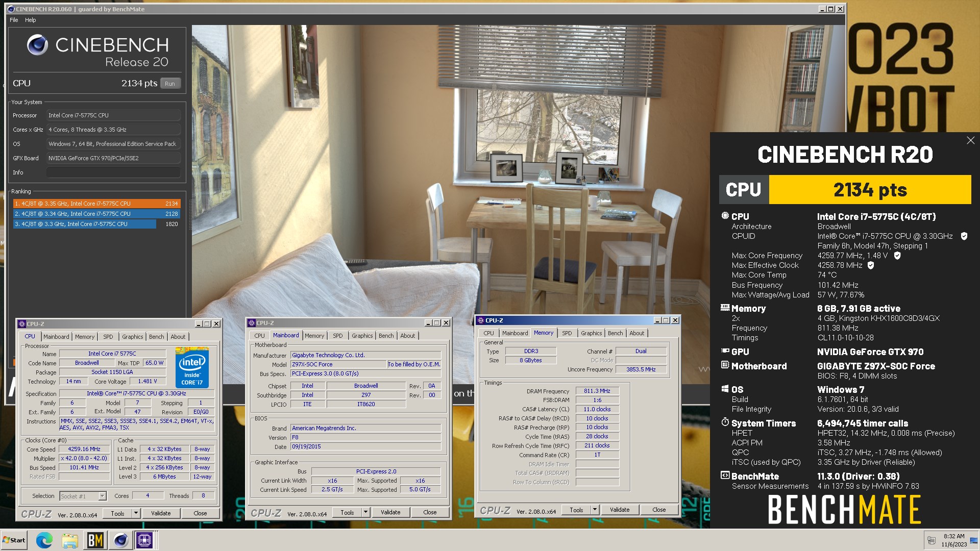The height and width of the screenshot is (551, 980).
Task: Open Bench tab in left CPU-Z window
Action: pyautogui.click(x=157, y=337)
